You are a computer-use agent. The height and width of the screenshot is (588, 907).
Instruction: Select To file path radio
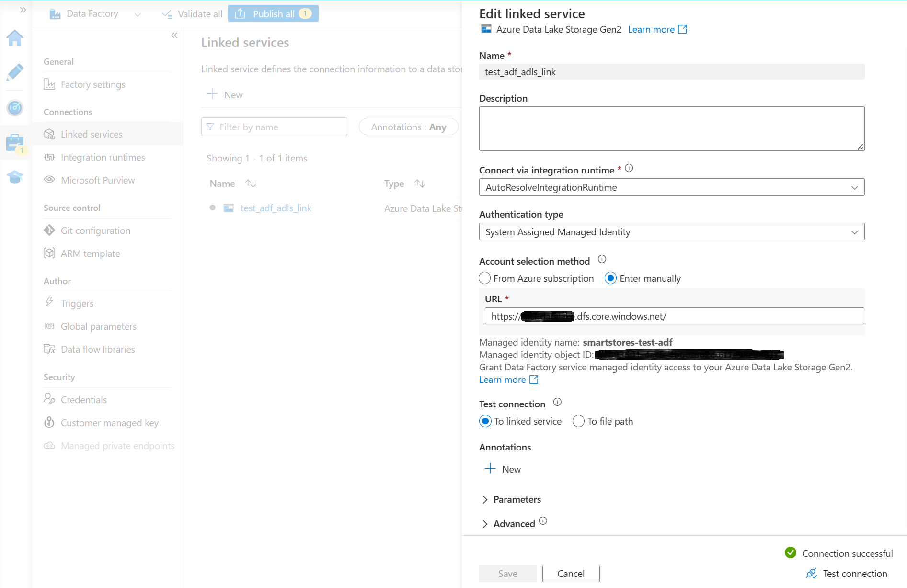pos(579,421)
